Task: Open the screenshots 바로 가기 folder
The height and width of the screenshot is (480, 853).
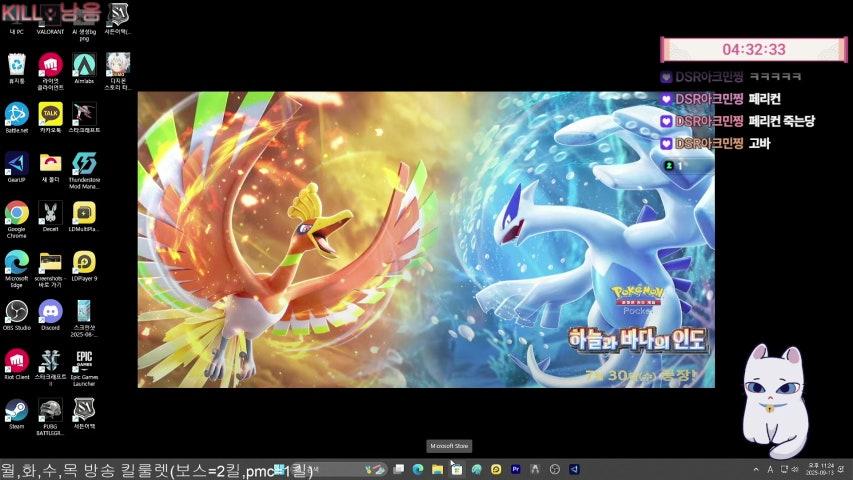Action: (50, 268)
